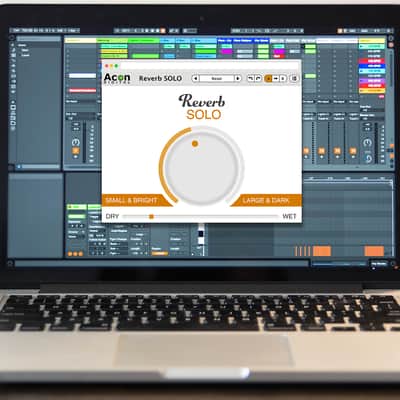Click the Acon Digital logo
The height and width of the screenshot is (400, 400).
click(x=117, y=79)
